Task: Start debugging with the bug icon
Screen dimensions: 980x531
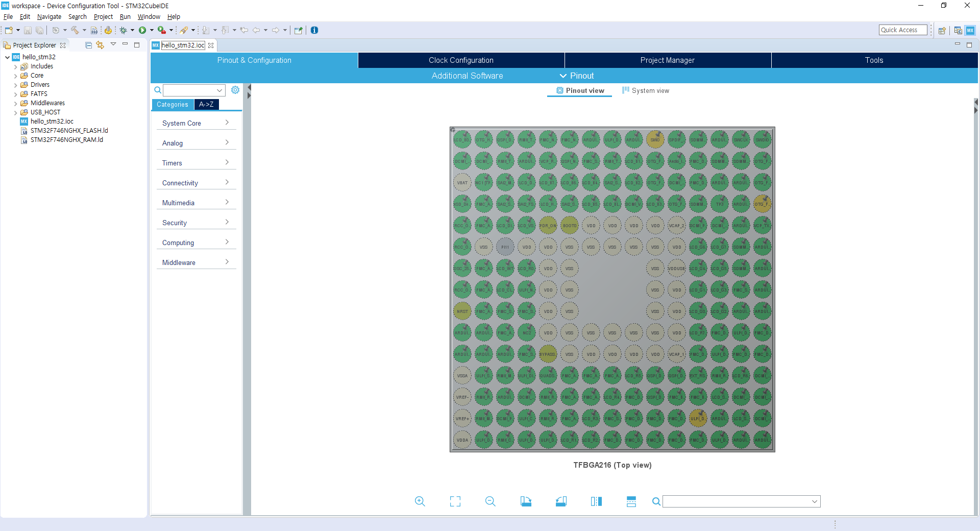Action: tap(123, 30)
